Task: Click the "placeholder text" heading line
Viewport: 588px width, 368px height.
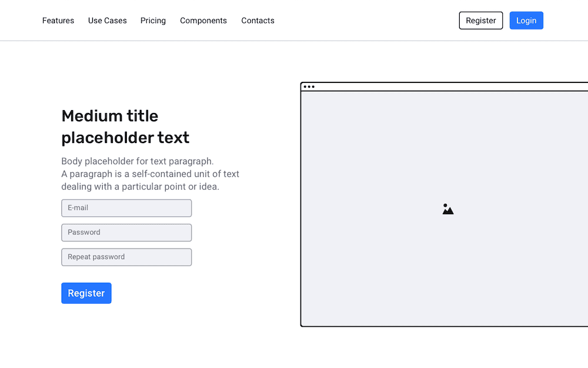Action: (125, 138)
